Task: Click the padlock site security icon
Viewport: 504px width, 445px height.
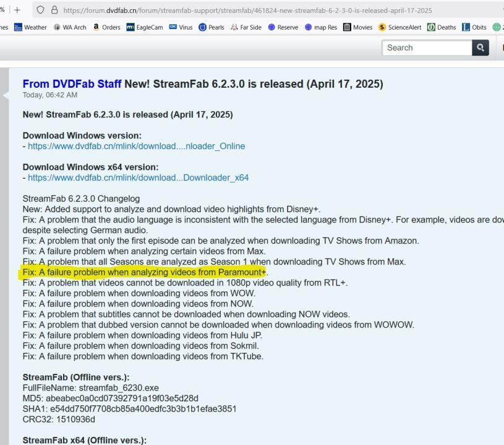Action: (54, 10)
